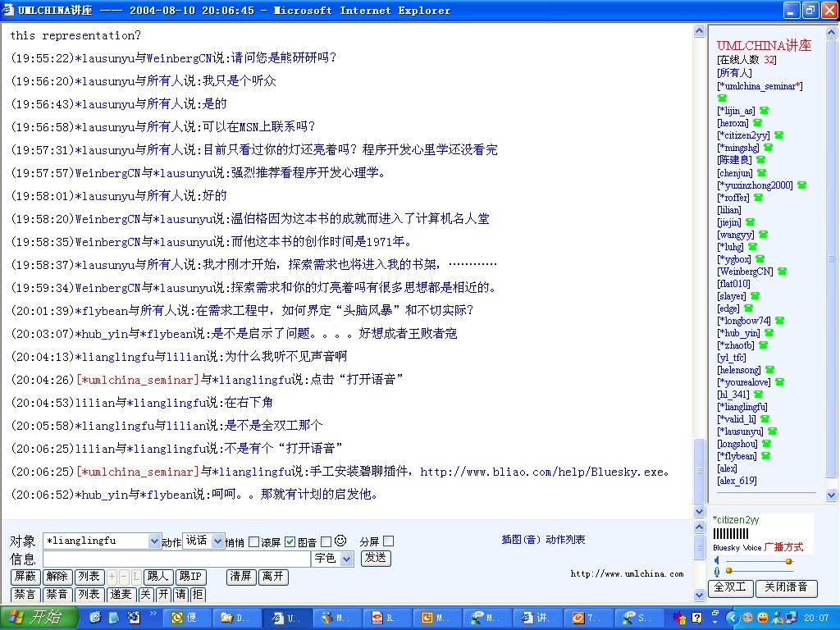The image size is (840, 630).
Task: Click the phone icon beside *longbow74
Action: coord(780,321)
